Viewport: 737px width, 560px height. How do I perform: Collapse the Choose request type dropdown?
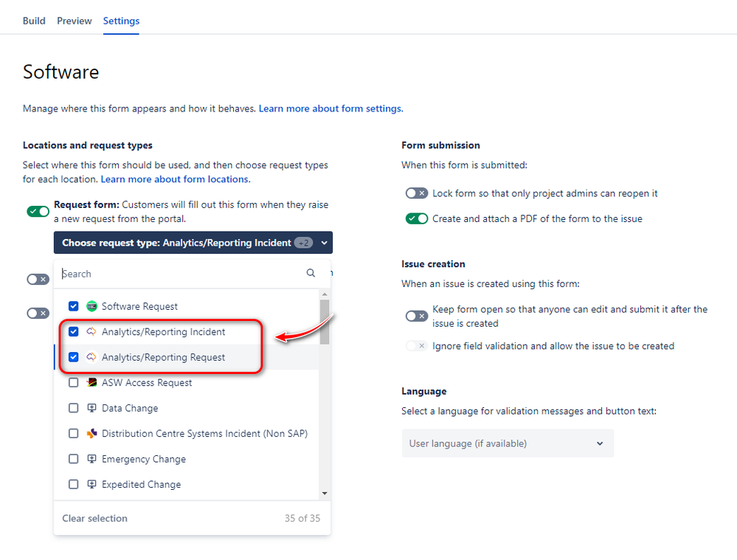coord(193,243)
